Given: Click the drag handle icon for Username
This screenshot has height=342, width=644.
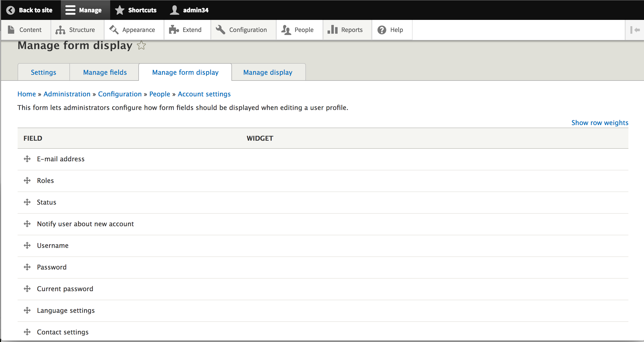Looking at the screenshot, I should pos(27,245).
